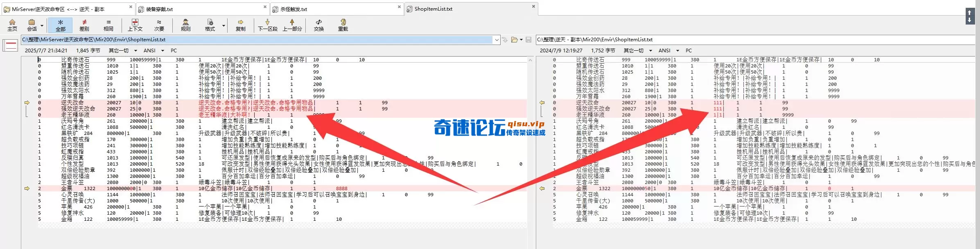The height and width of the screenshot is (249, 980).
Task: Click right timestamp '2024/7/9 12:19:27'
Action: (561, 51)
